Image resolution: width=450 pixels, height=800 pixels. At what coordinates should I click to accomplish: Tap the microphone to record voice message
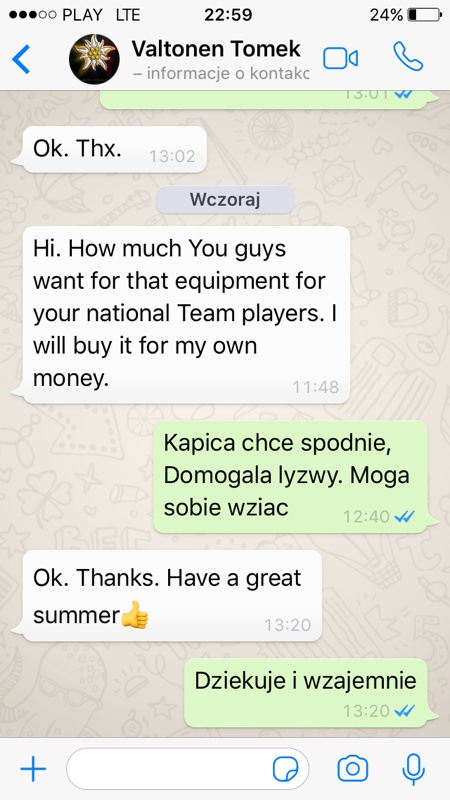point(413,768)
